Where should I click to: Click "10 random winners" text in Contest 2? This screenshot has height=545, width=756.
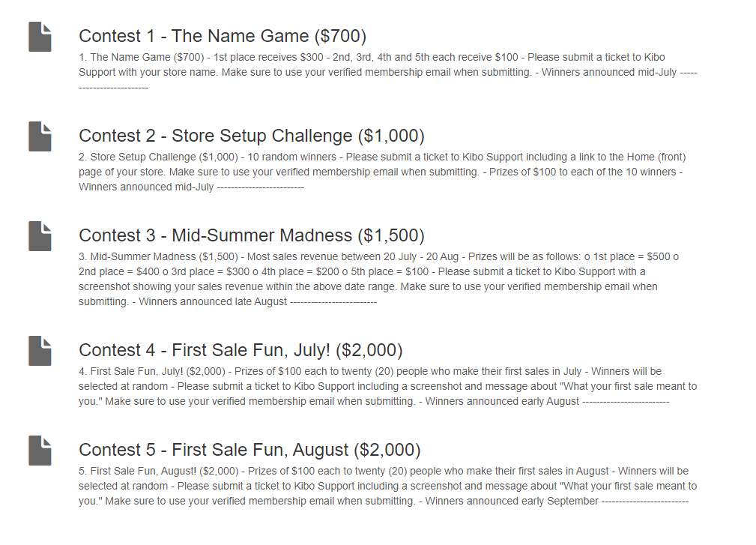(291, 157)
